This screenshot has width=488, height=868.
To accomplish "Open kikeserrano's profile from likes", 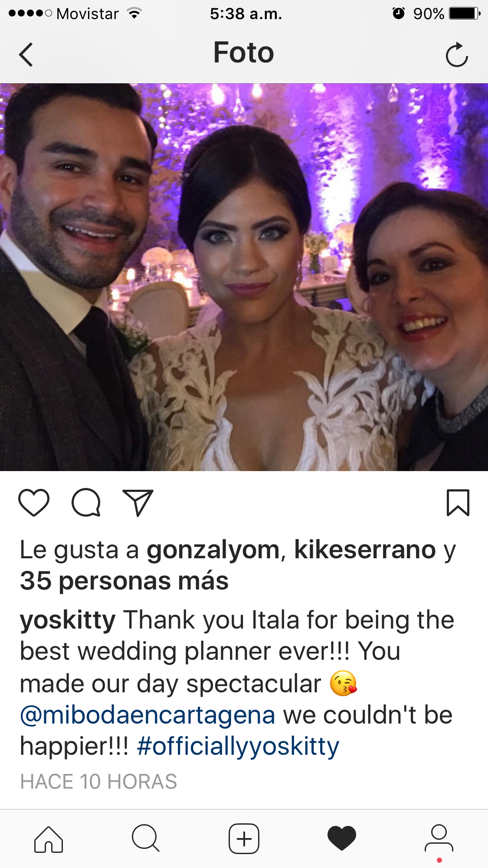I will click(365, 550).
